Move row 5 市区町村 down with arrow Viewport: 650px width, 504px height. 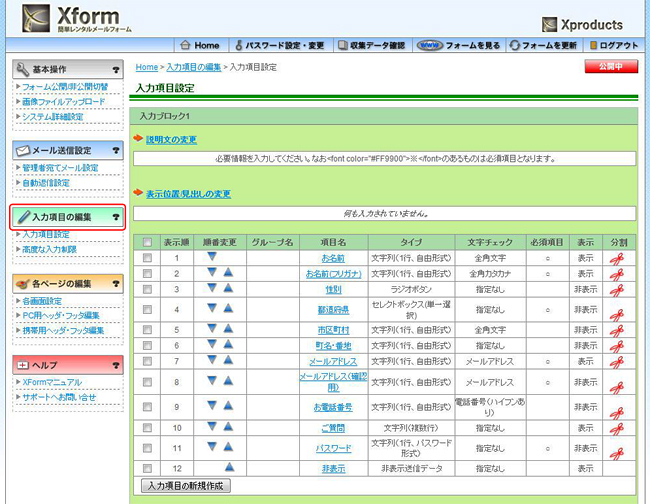tap(212, 328)
